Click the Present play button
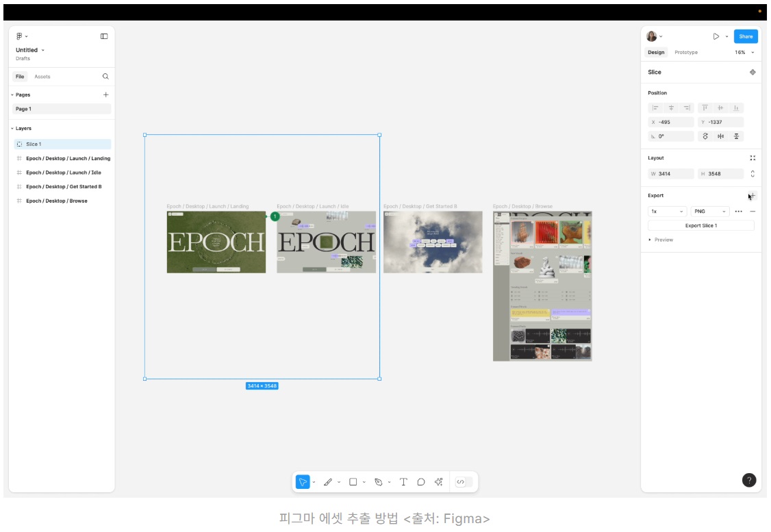 pos(716,36)
